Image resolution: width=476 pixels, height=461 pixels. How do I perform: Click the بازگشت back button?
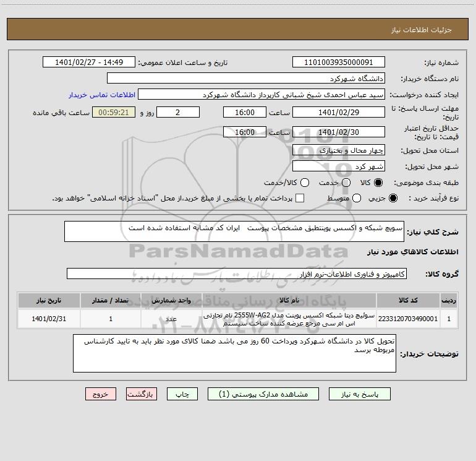click(142, 394)
